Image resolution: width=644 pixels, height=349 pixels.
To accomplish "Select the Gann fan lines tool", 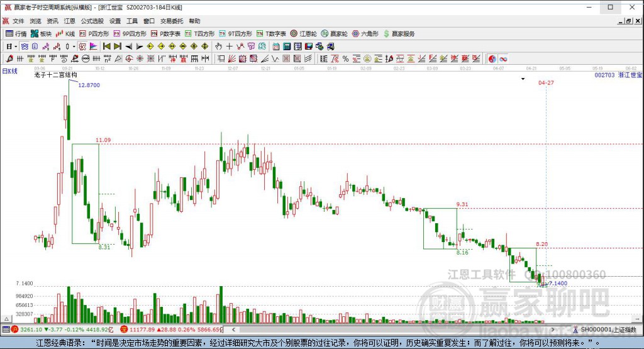I will tap(231, 58).
